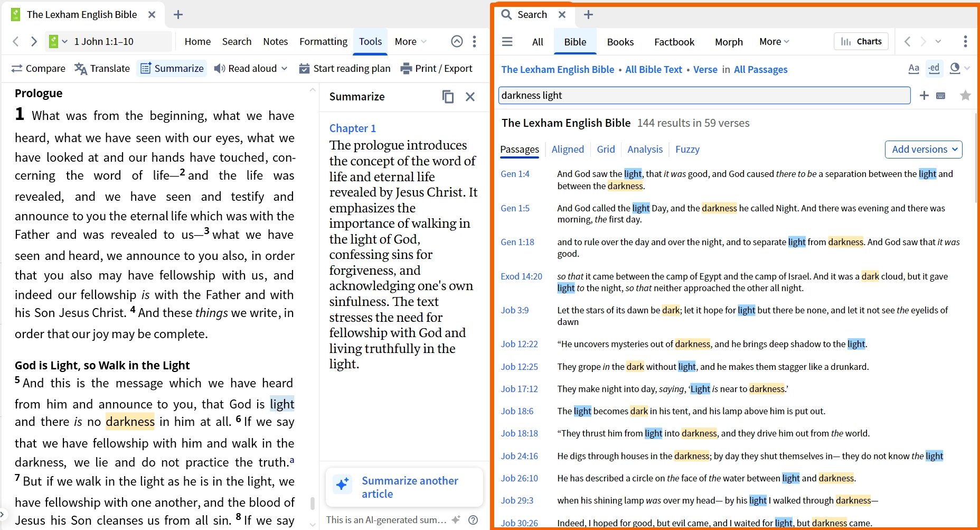Go forward in the Bible panel history
The image size is (980, 530).
tap(34, 41)
